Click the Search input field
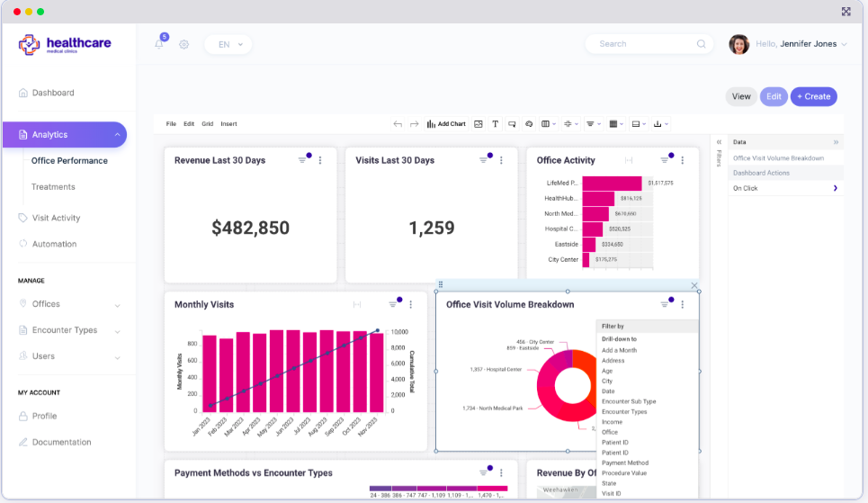This screenshot has width=868, height=503. 643,44
